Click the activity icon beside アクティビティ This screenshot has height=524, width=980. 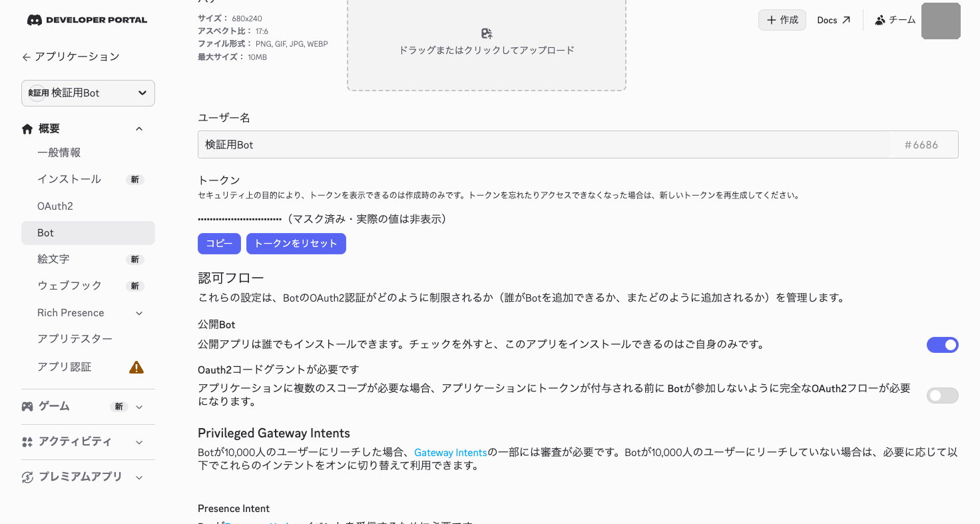[x=27, y=441]
